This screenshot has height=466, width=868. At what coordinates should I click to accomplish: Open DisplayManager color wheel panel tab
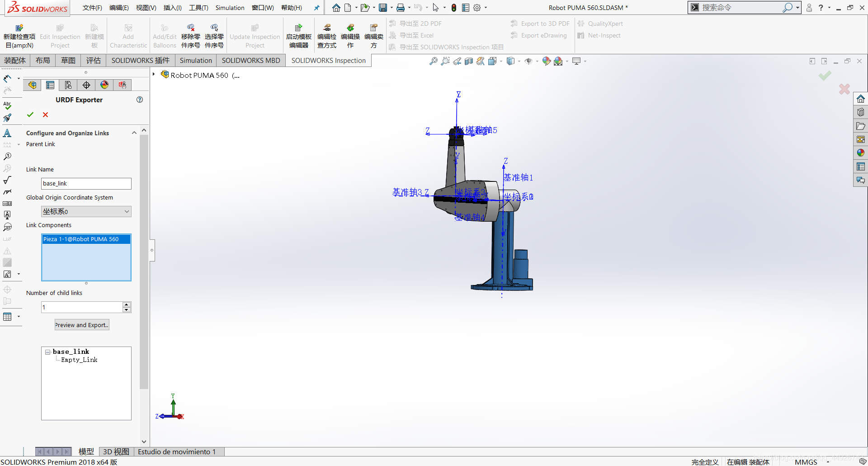pyautogui.click(x=104, y=85)
